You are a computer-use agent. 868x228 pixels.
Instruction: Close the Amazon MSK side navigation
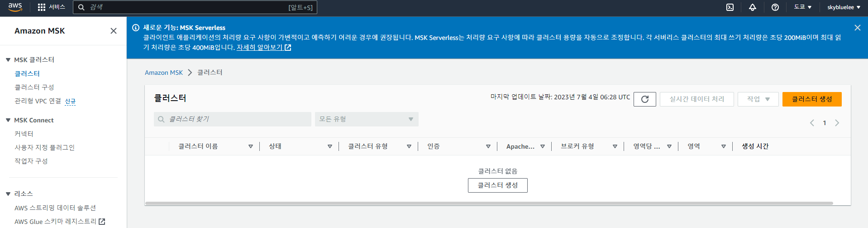coord(114,31)
